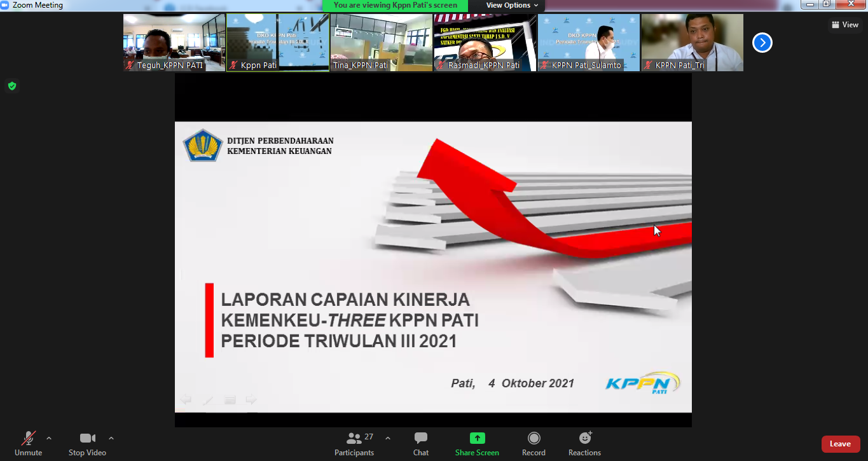Click the next slide arrow on presentation

[251, 399]
